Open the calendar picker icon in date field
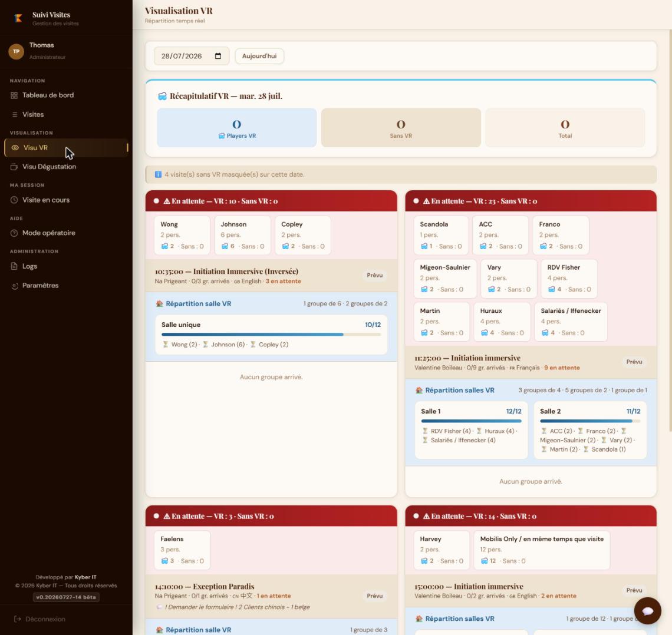This screenshot has width=672, height=635. pos(218,56)
